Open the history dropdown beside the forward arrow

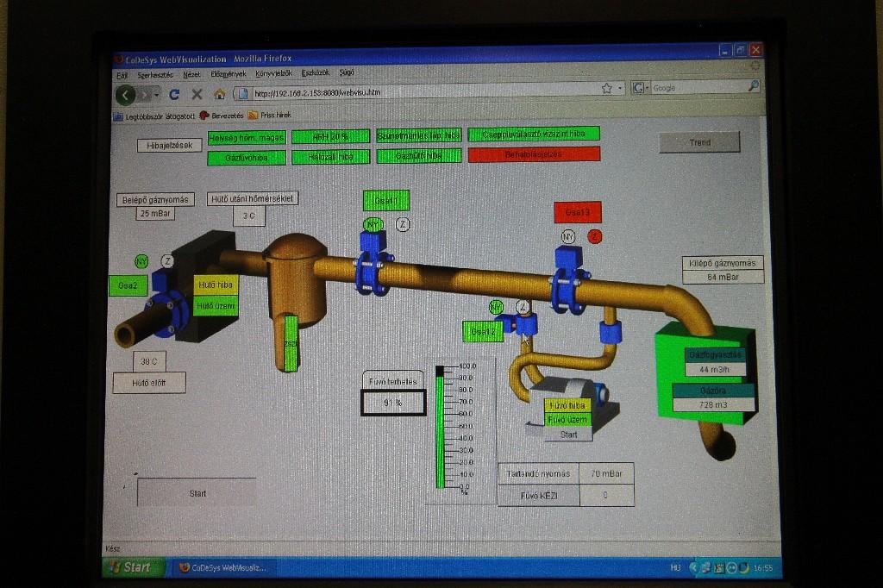click(157, 94)
